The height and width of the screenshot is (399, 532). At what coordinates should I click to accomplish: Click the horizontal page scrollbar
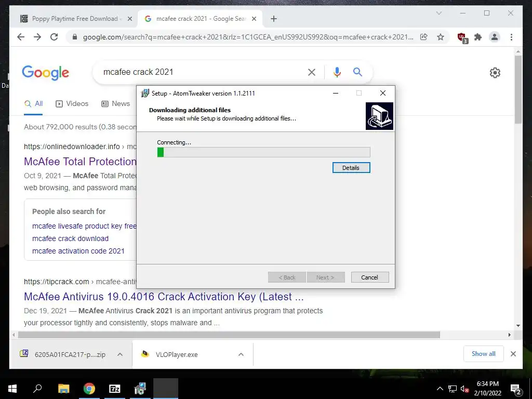coord(229,335)
